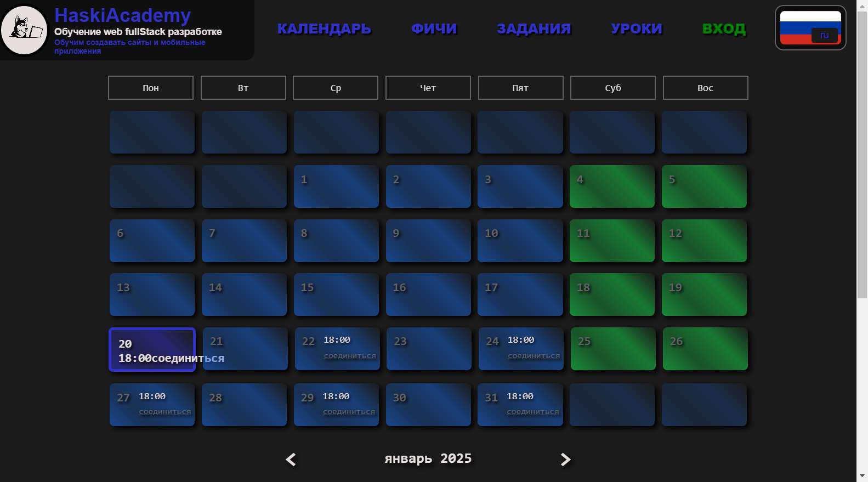Click the page vertical scrollbar thumb
Image resolution: width=868 pixels, height=482 pixels.
pos(862,155)
